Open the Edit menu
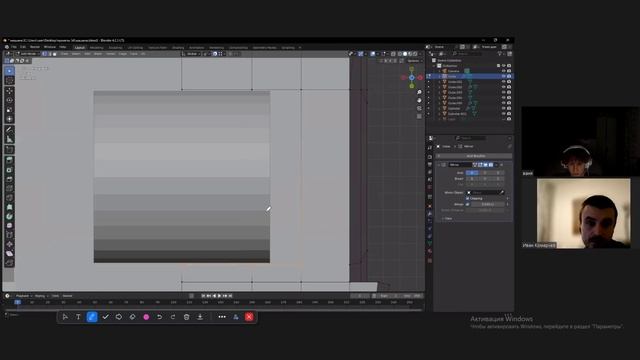This screenshot has width=640, height=360. (x=23, y=47)
